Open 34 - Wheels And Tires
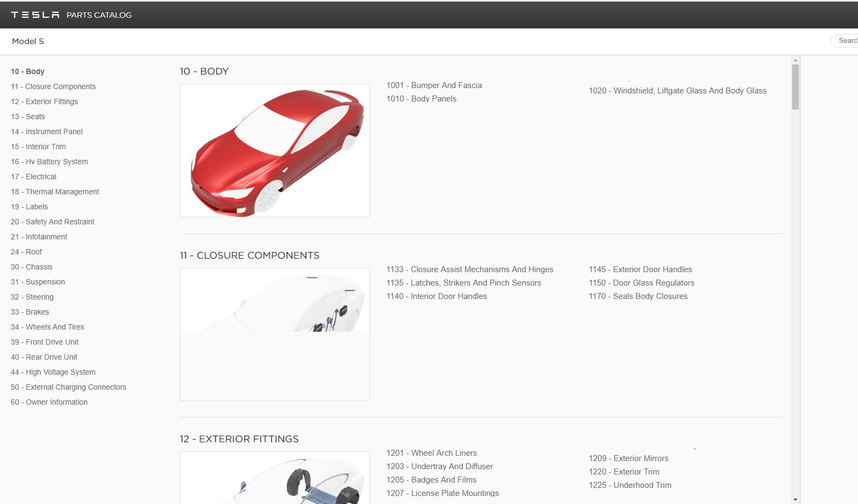Viewport: 858px width, 504px height. [x=47, y=327]
